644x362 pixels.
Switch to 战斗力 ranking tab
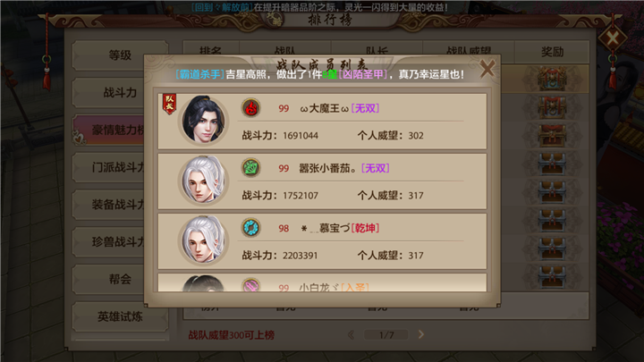(108, 93)
